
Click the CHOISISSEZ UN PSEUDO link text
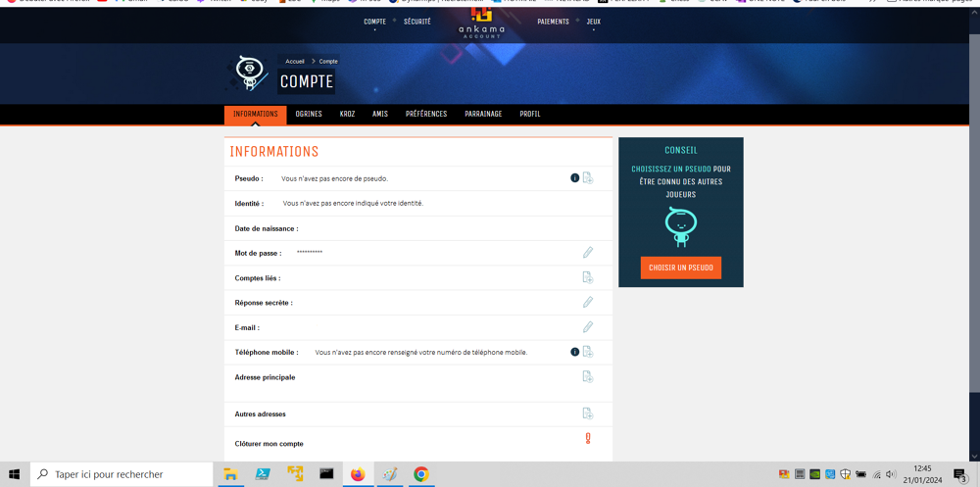click(670, 169)
